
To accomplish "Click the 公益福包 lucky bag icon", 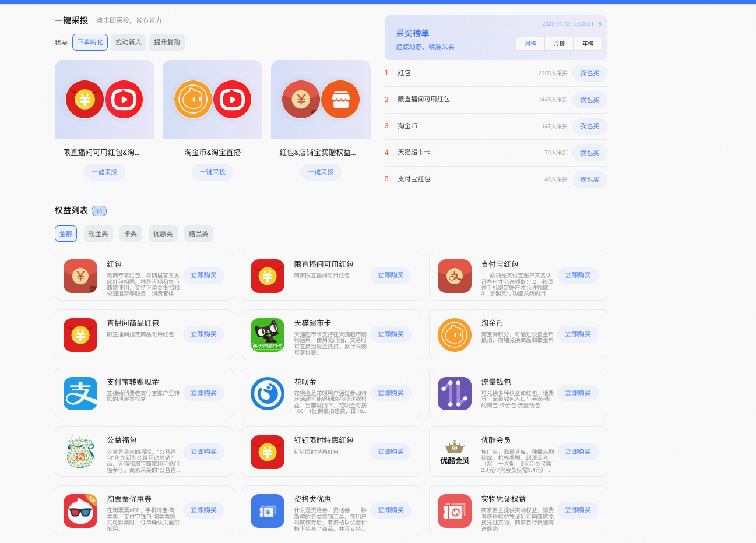I will coord(80,452).
